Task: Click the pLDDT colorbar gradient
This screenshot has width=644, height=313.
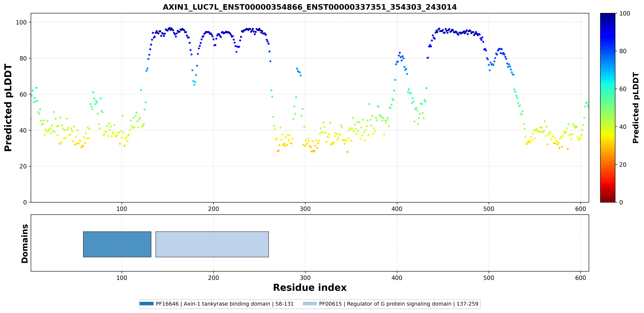Action: tap(608, 108)
